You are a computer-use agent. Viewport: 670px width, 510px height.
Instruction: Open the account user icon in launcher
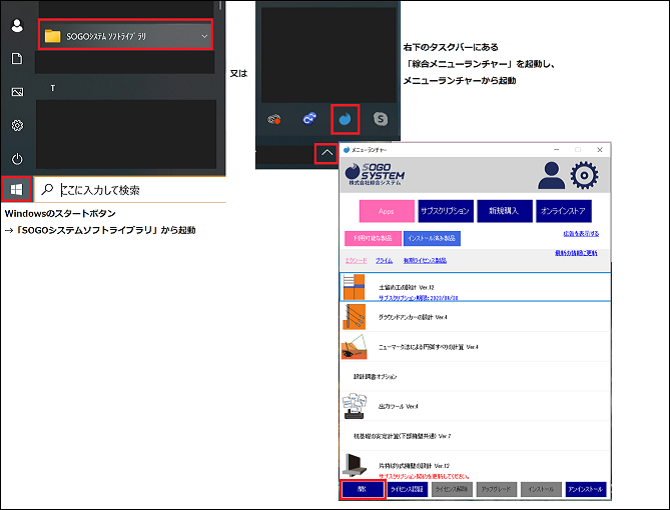551,175
